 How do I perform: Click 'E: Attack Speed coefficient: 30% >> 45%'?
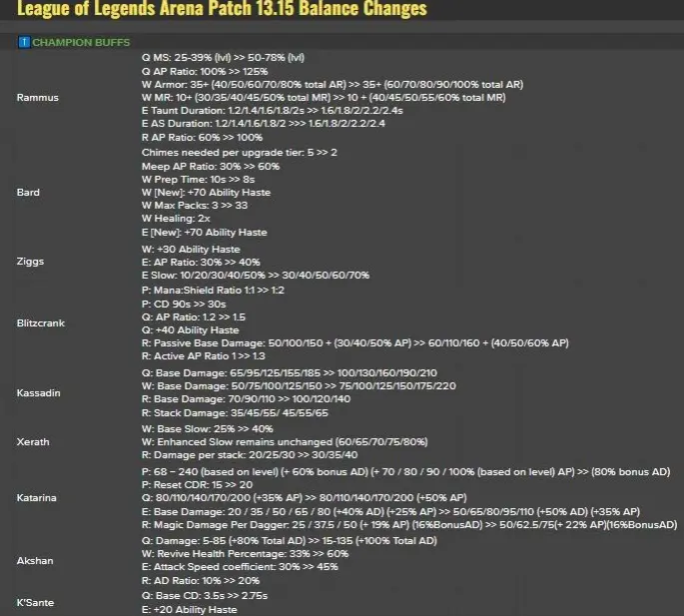240,567
